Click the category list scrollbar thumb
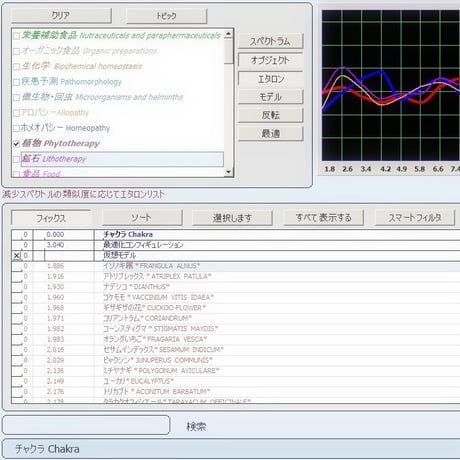 pyautogui.click(x=228, y=51)
